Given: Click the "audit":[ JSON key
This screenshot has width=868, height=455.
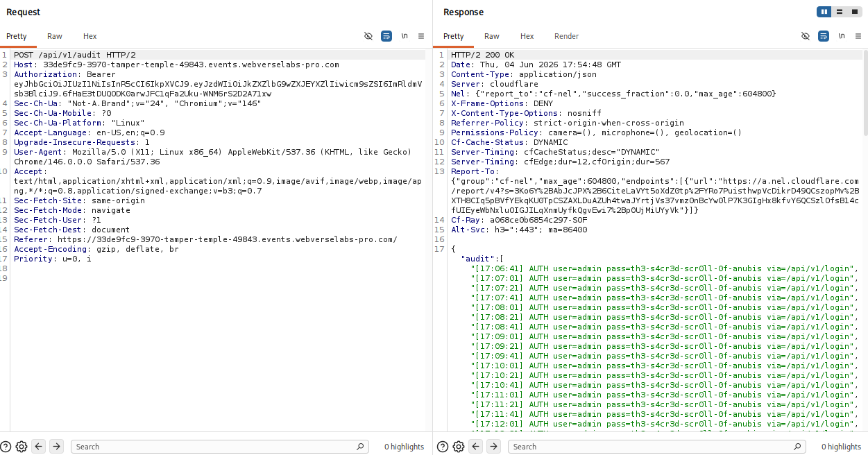Looking at the screenshot, I should point(481,259).
